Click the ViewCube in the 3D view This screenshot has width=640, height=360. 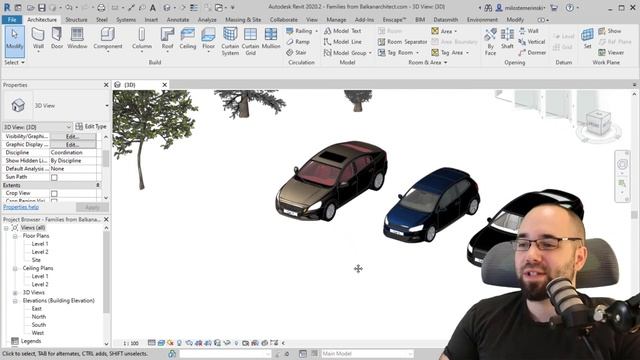click(x=598, y=123)
